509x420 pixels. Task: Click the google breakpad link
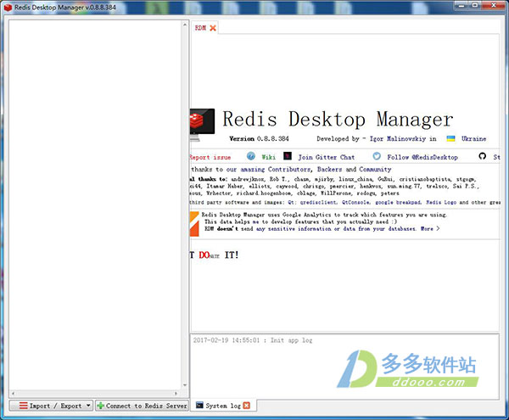pos(399,202)
